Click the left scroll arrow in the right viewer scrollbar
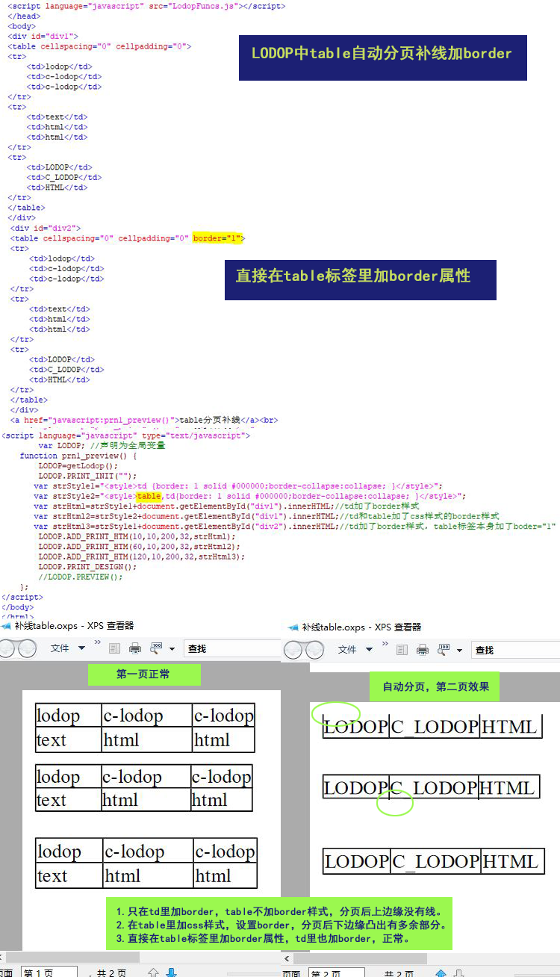Viewport: 560px width, 977px height. (x=287, y=958)
